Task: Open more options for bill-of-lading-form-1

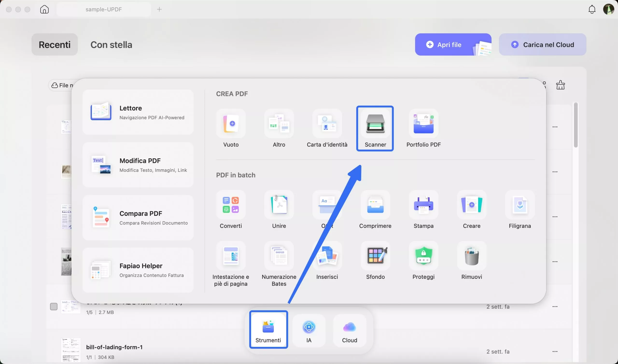Action: coord(555,351)
